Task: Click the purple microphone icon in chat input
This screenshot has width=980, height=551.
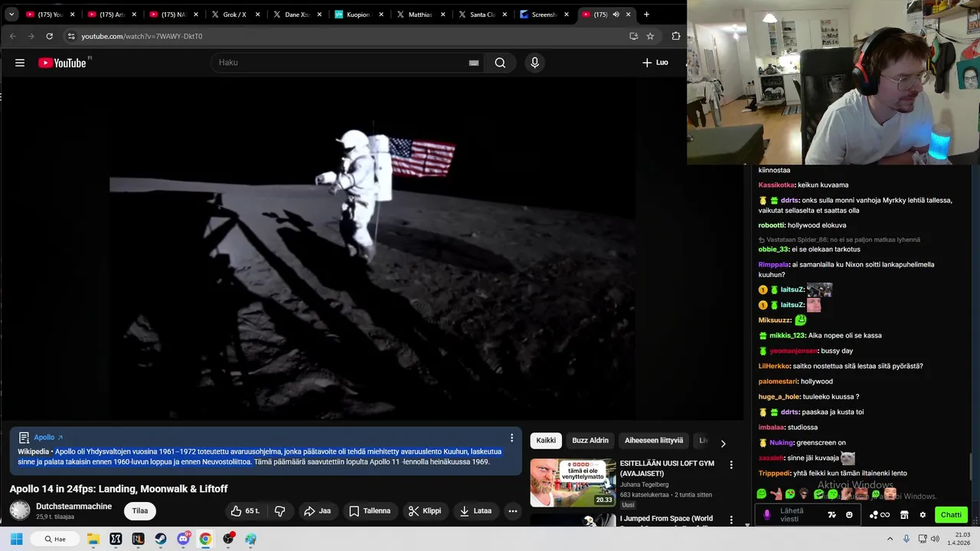Action: click(x=767, y=515)
